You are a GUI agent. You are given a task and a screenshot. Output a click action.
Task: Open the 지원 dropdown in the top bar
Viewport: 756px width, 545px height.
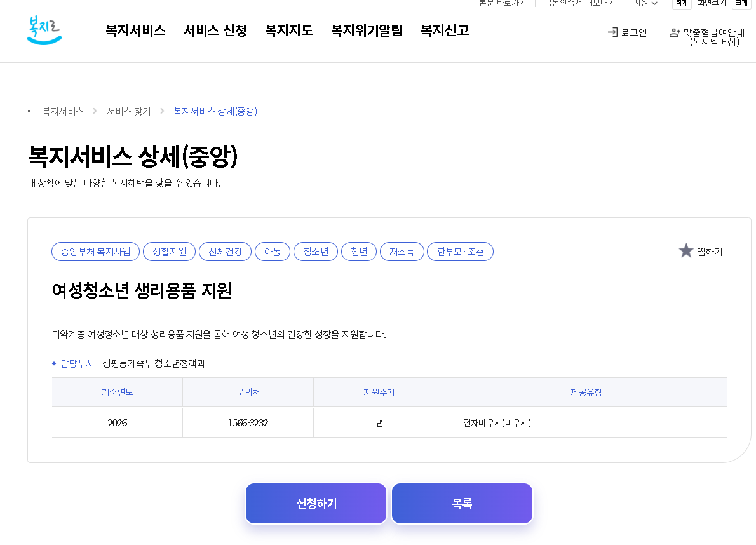click(645, 3)
